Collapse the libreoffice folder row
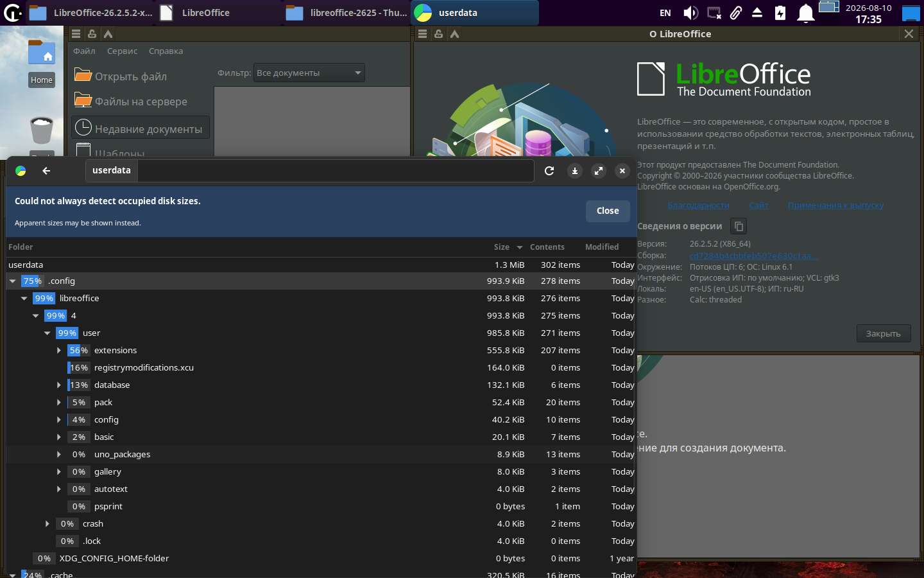The width and height of the screenshot is (924, 578). point(24,299)
